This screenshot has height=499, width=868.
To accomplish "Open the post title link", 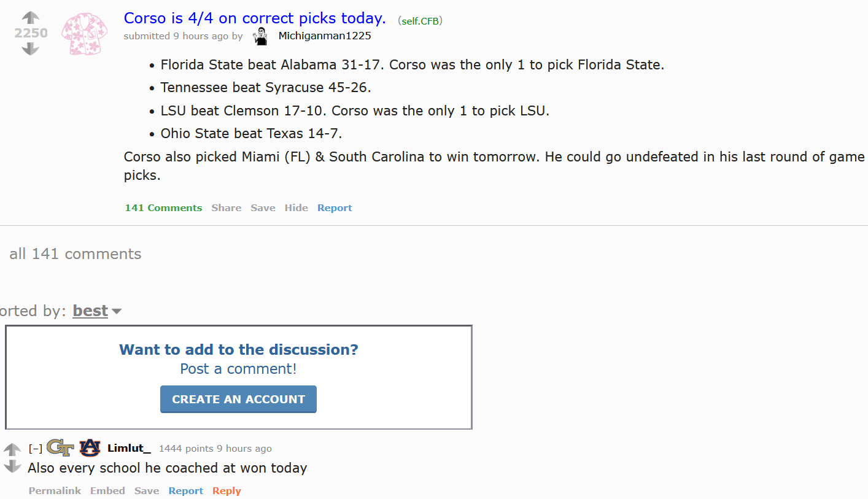I will 255,18.
